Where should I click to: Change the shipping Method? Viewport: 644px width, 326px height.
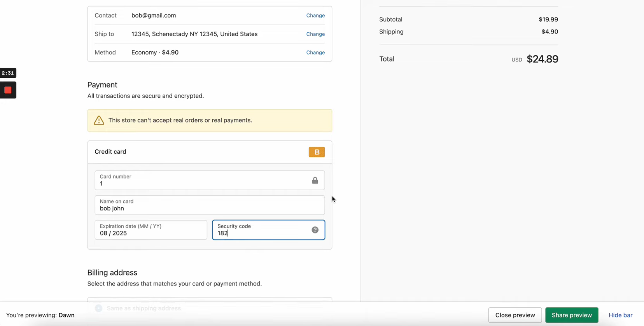pos(315,53)
